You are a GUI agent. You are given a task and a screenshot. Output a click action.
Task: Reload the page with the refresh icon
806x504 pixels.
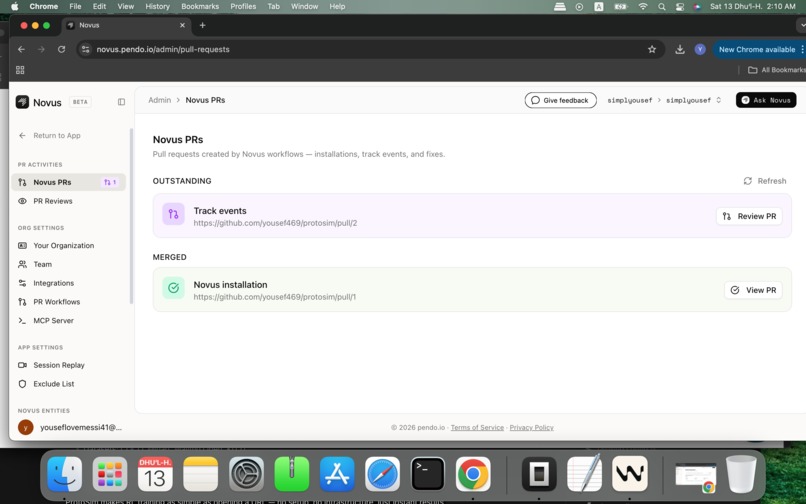click(x=61, y=49)
